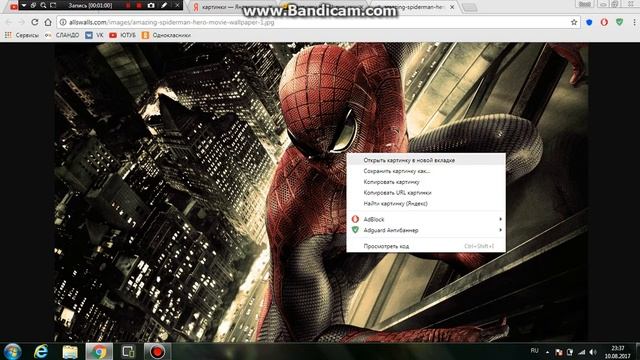Stop the Bandicam recording with red square

point(139,5)
